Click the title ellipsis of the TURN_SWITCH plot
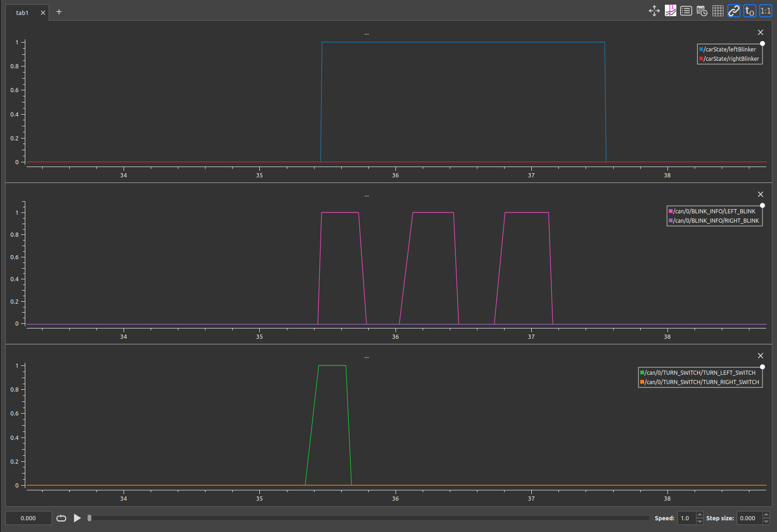The width and height of the screenshot is (777, 532). coord(367,357)
